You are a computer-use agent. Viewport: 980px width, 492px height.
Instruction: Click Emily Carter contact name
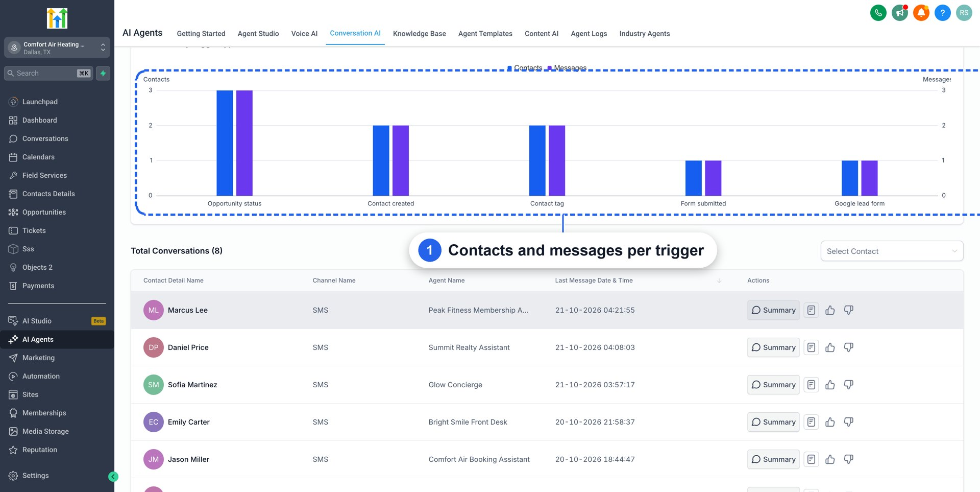189,422
